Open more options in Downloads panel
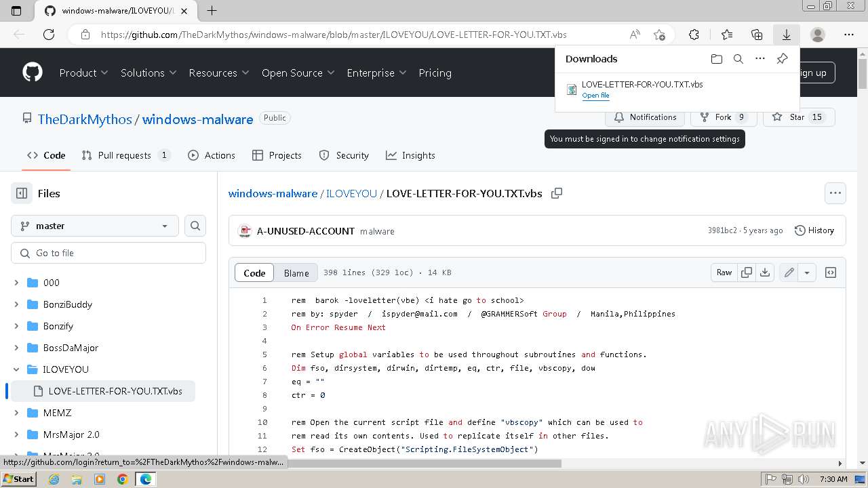The width and height of the screenshot is (868, 488). click(x=760, y=59)
